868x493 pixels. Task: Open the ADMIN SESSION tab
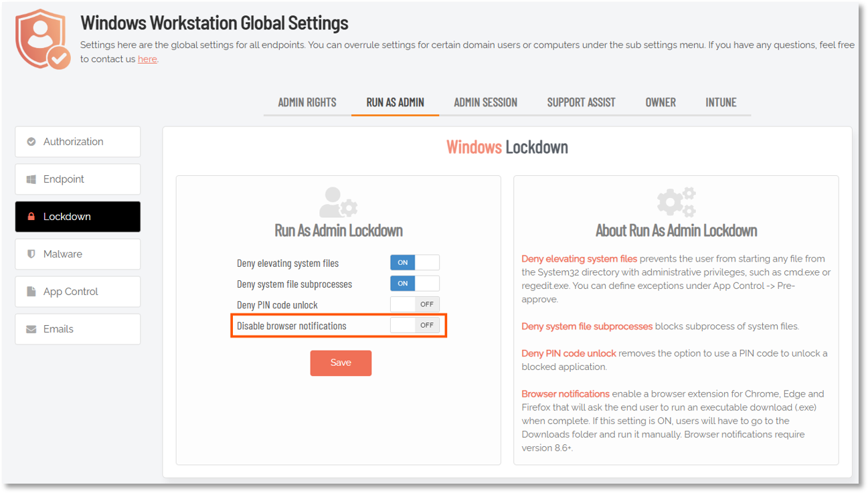[485, 102]
